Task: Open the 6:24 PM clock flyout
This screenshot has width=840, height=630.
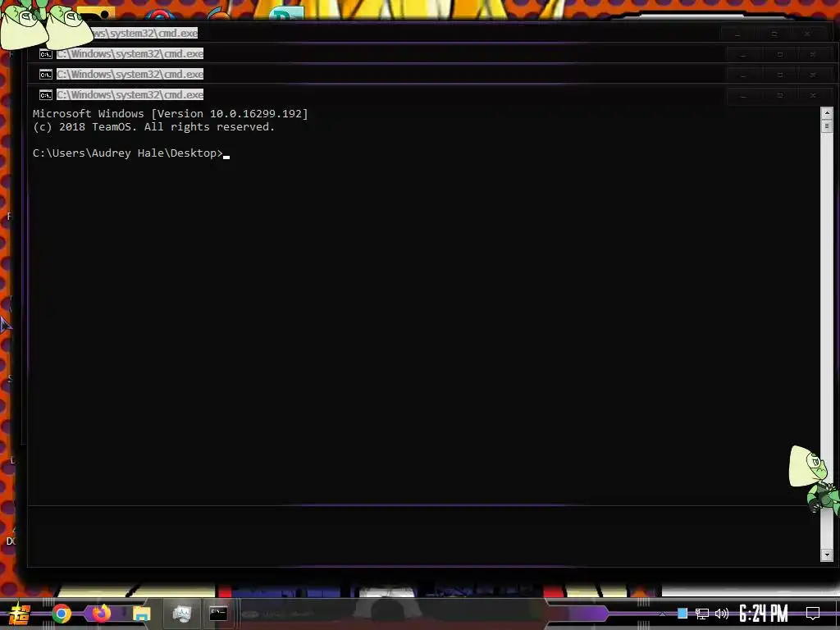Action: click(763, 614)
